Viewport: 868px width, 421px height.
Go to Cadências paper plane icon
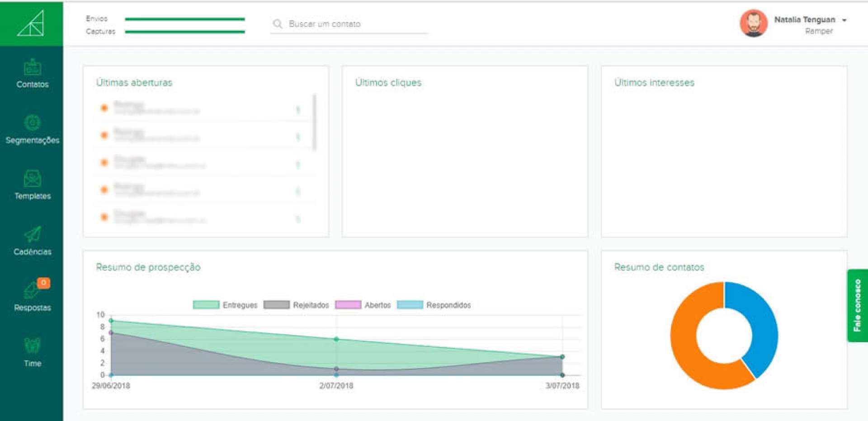click(x=32, y=235)
